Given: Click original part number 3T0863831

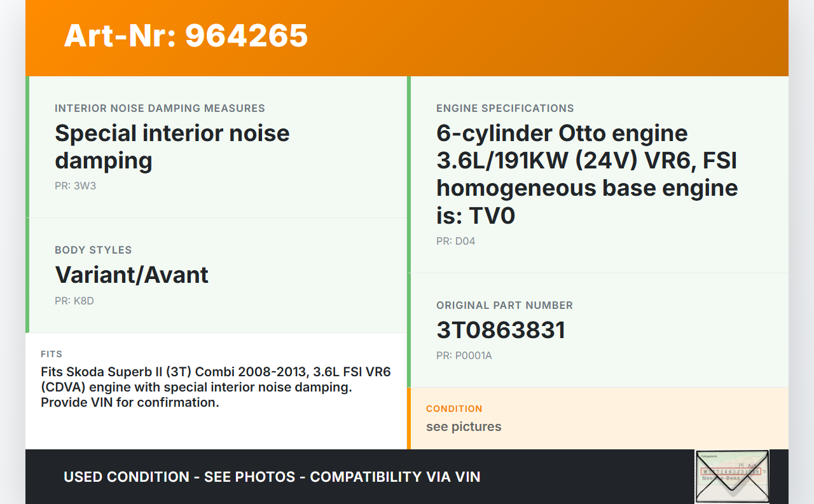Looking at the screenshot, I should [x=500, y=330].
